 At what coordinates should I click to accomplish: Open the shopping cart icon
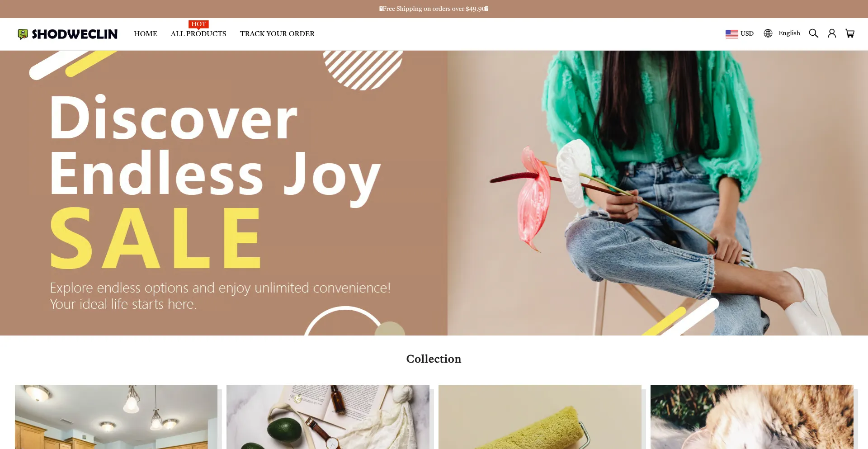850,33
